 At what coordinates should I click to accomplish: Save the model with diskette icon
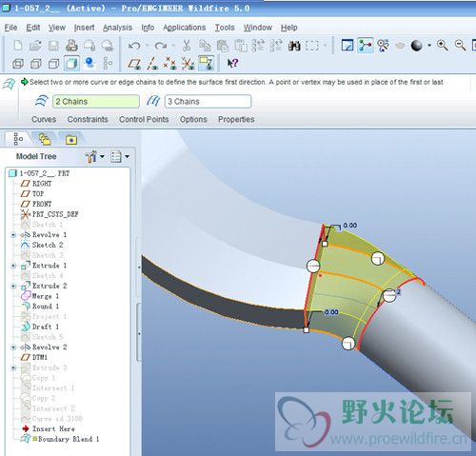click(x=53, y=46)
